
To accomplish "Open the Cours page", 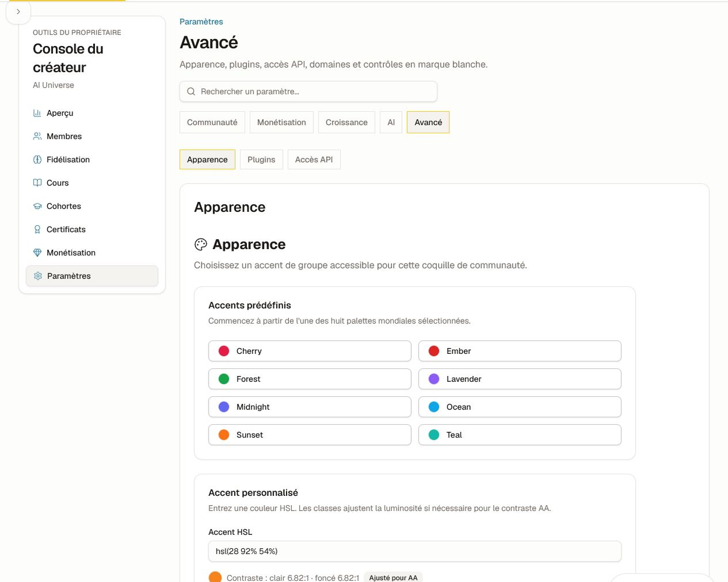I will (x=92, y=183).
